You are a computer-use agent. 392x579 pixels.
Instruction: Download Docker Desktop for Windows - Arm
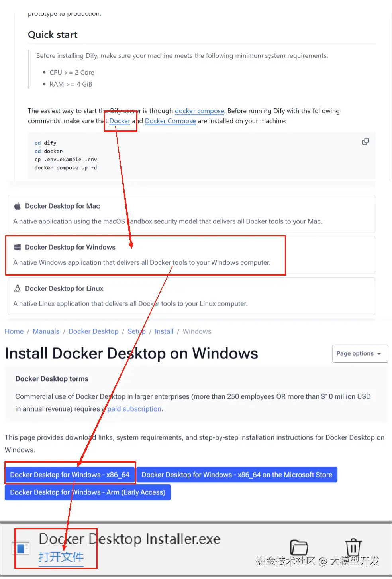click(x=88, y=492)
